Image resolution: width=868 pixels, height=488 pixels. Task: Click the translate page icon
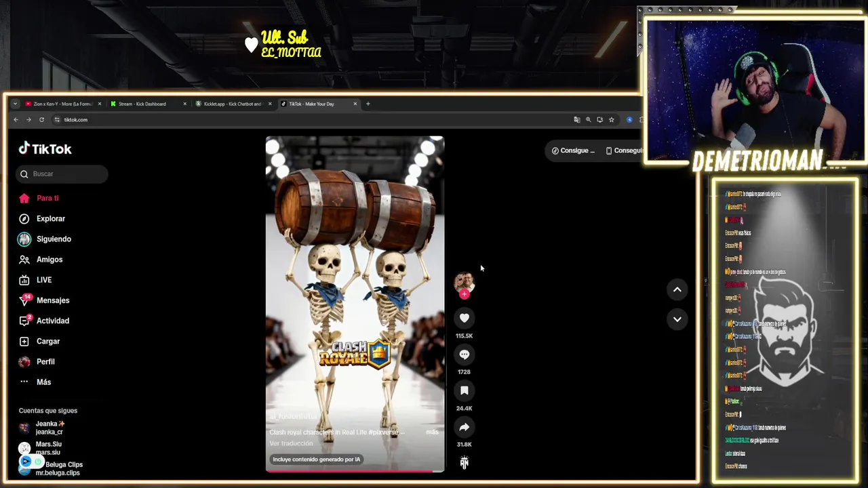(x=577, y=119)
